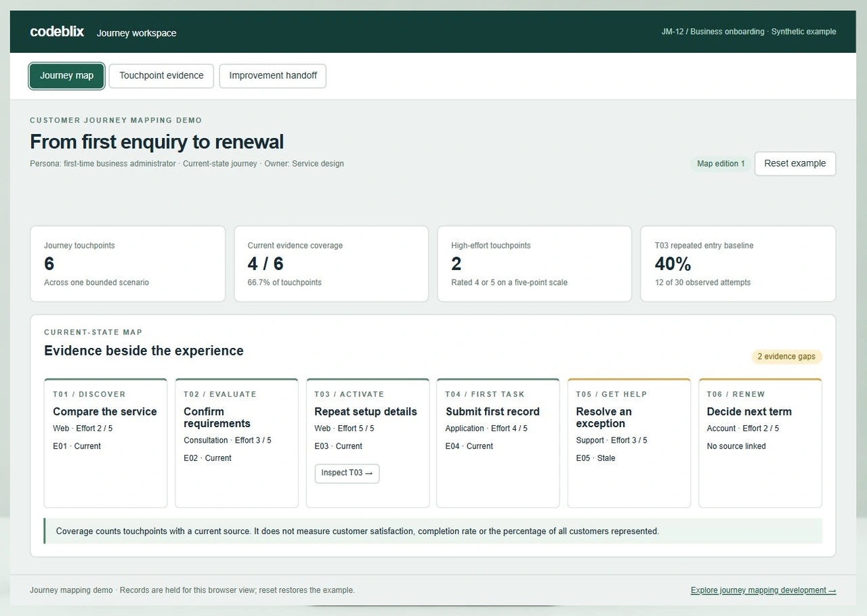Viewport: 867px width, 616px height.
Task: Click the E02 · Current source label
Action: (208, 458)
